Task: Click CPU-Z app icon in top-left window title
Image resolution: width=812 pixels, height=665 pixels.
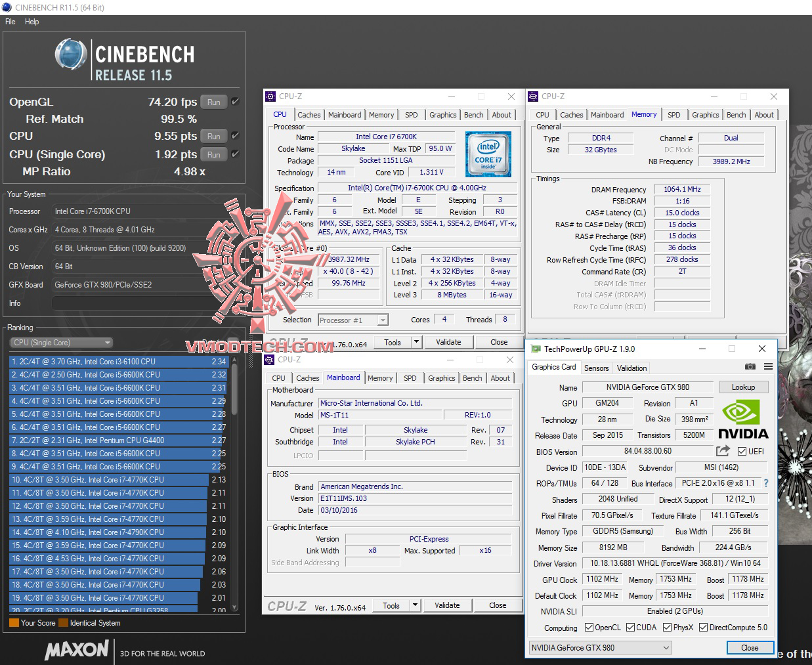Action: (270, 97)
